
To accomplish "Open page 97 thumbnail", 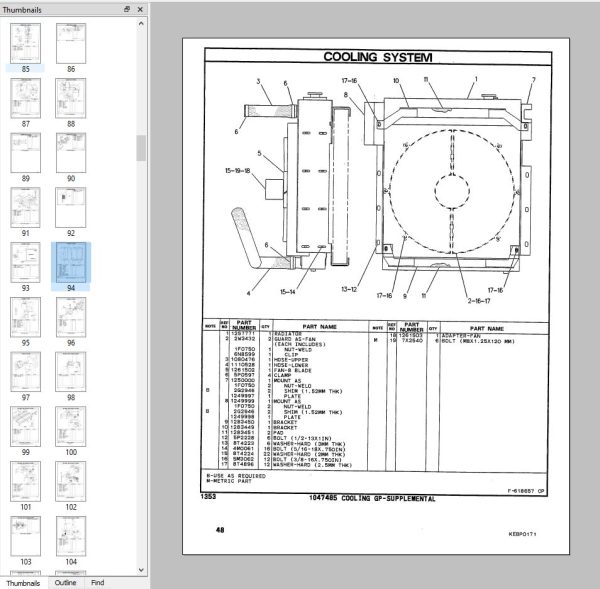I will pyautogui.click(x=25, y=372).
